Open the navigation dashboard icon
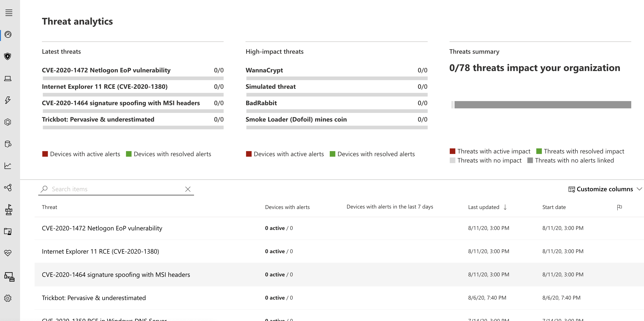The height and width of the screenshot is (321, 644). click(8, 35)
